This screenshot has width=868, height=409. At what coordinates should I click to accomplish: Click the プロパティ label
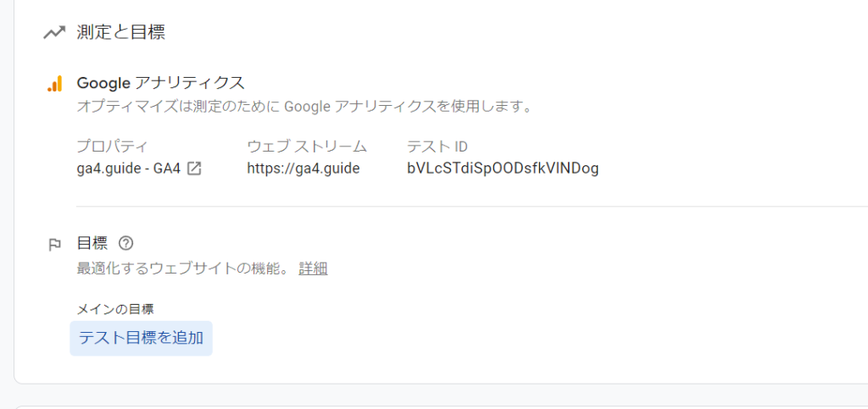[x=113, y=146]
